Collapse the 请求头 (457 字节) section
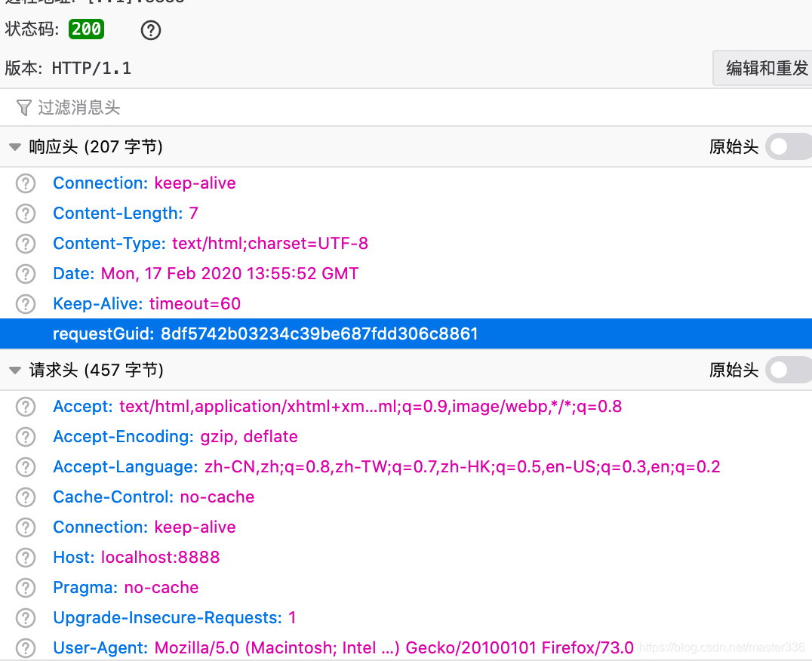Image resolution: width=812 pixels, height=661 pixels. (15, 370)
